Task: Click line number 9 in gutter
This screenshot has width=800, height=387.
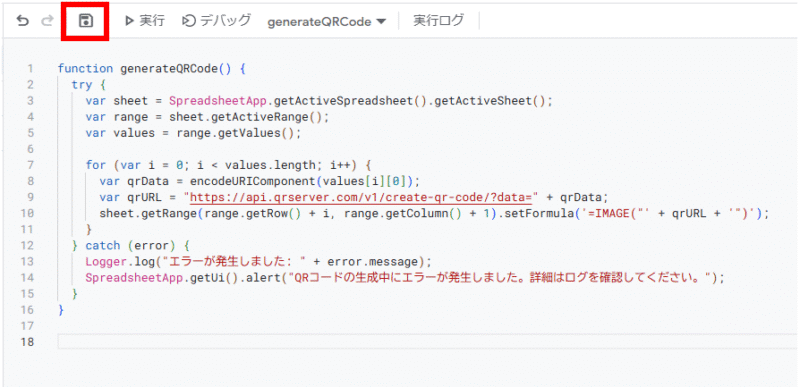Action: (x=31, y=197)
